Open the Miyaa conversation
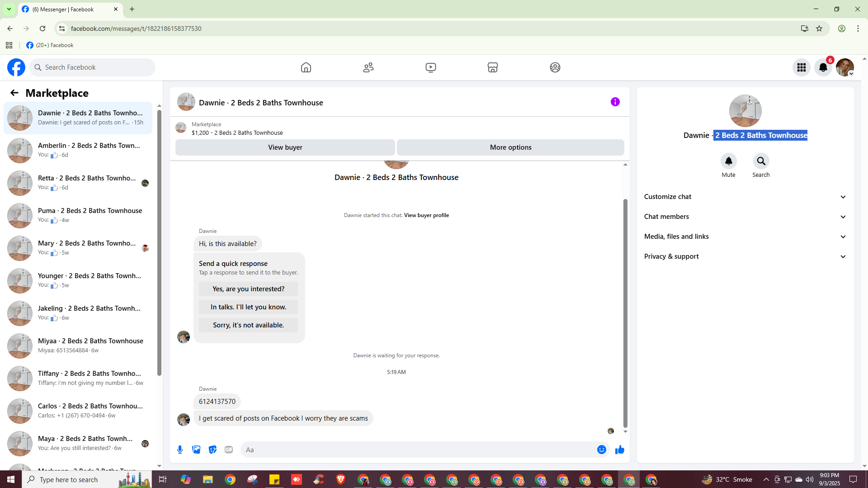The height and width of the screenshot is (488, 868). [x=78, y=346]
